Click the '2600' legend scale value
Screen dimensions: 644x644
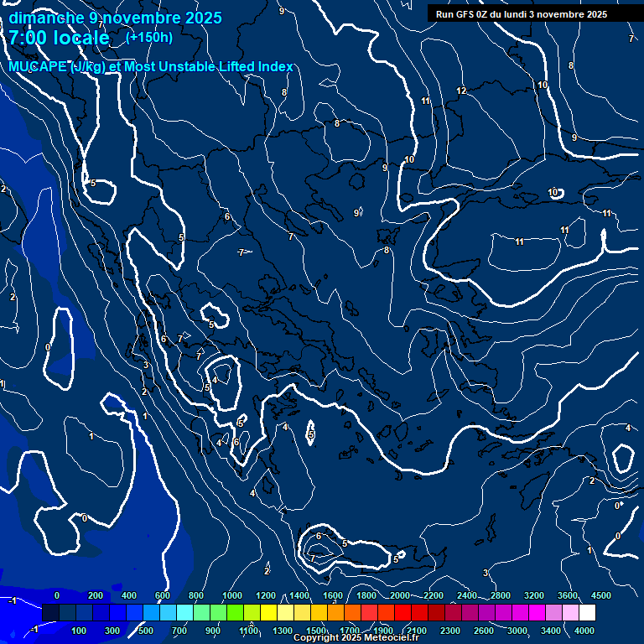pyautogui.click(x=483, y=631)
